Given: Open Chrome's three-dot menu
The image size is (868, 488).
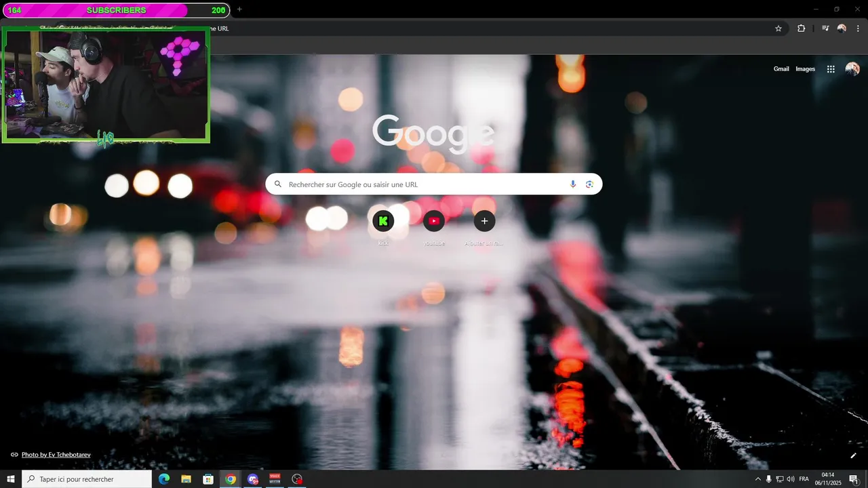Looking at the screenshot, I should click(x=858, y=28).
